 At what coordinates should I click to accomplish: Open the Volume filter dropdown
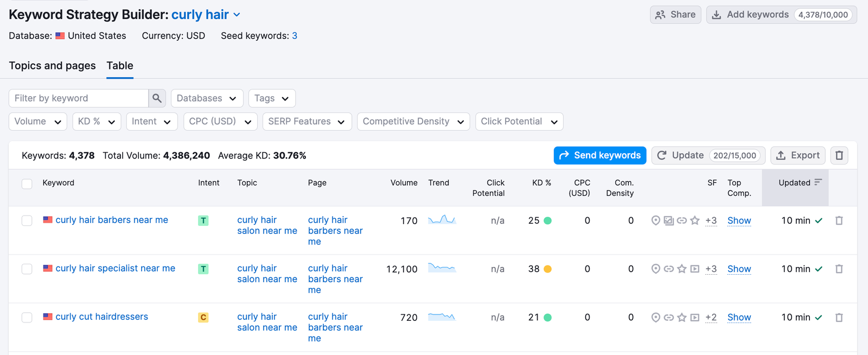click(x=37, y=122)
